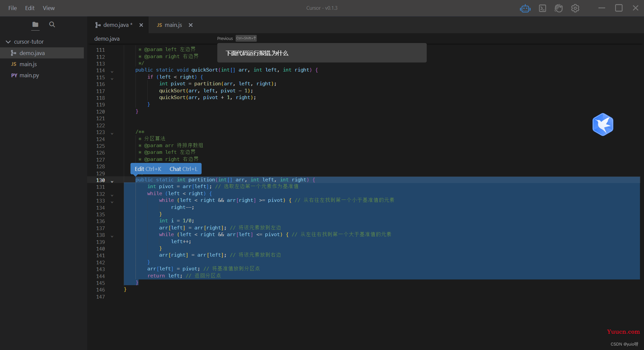Viewport: 644px width, 350px height.
Task: Click line number 136 in the gutter
Action: [x=101, y=221]
